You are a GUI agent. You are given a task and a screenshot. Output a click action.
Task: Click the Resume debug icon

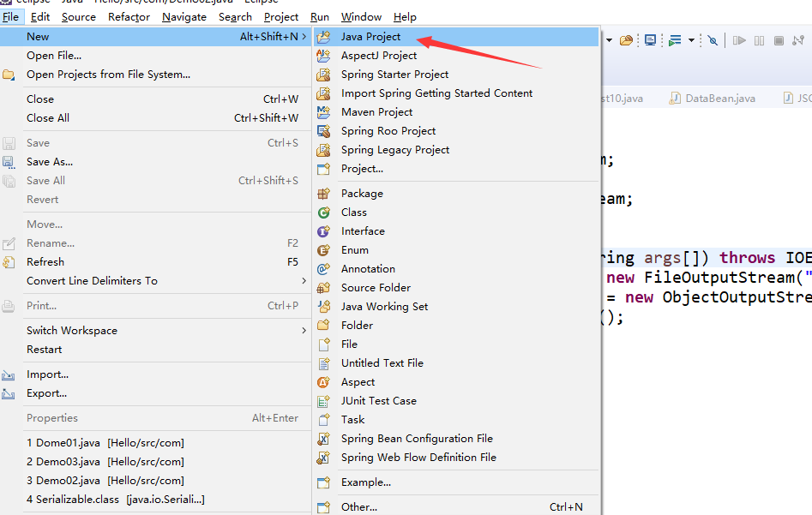coord(739,40)
